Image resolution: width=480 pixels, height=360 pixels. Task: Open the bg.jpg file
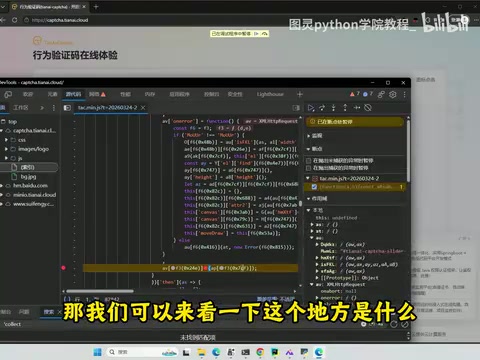(28, 176)
